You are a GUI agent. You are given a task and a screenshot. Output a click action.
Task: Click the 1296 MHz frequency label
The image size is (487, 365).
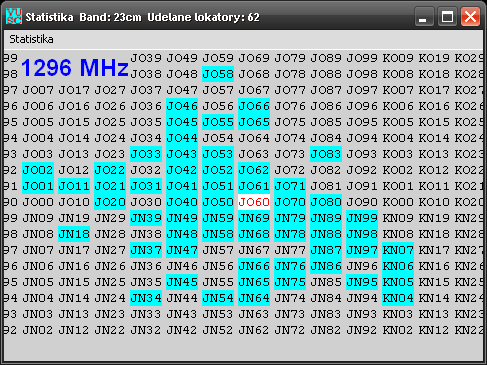75,68
